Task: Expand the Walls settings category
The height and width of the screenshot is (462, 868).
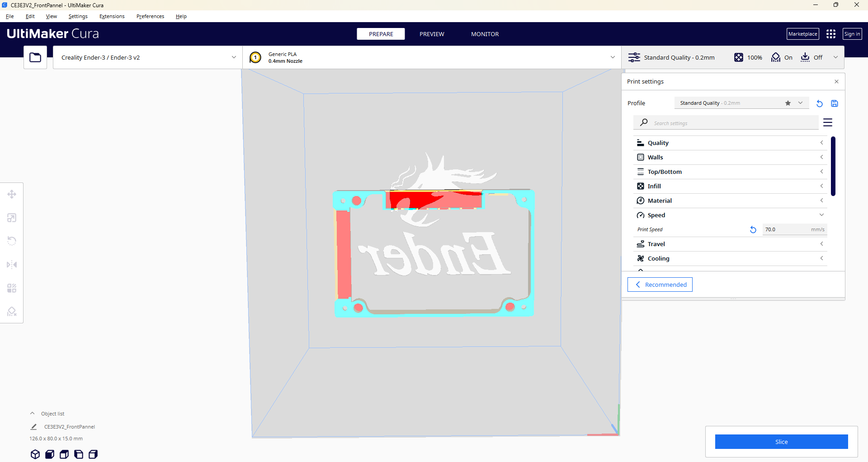Action: [x=730, y=157]
